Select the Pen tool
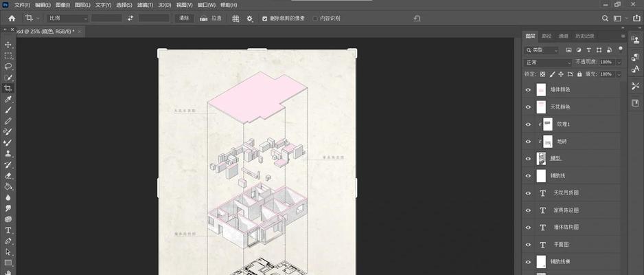Screen dimensions: 644x275 click(8, 241)
